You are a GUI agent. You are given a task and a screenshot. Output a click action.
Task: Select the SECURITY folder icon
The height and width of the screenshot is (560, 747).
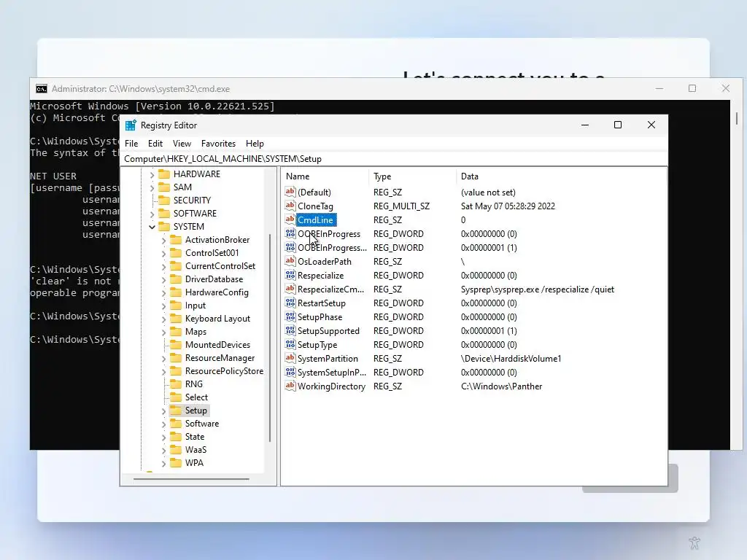coord(164,200)
